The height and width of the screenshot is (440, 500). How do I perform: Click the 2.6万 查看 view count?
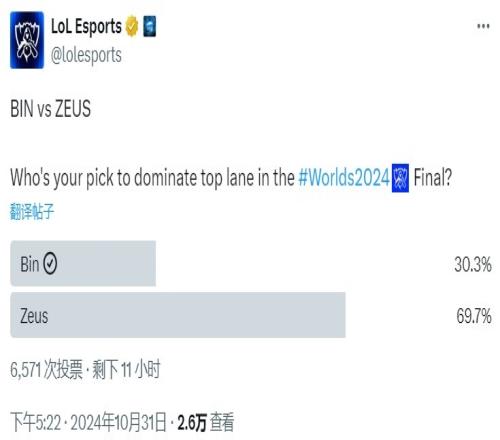point(206,422)
